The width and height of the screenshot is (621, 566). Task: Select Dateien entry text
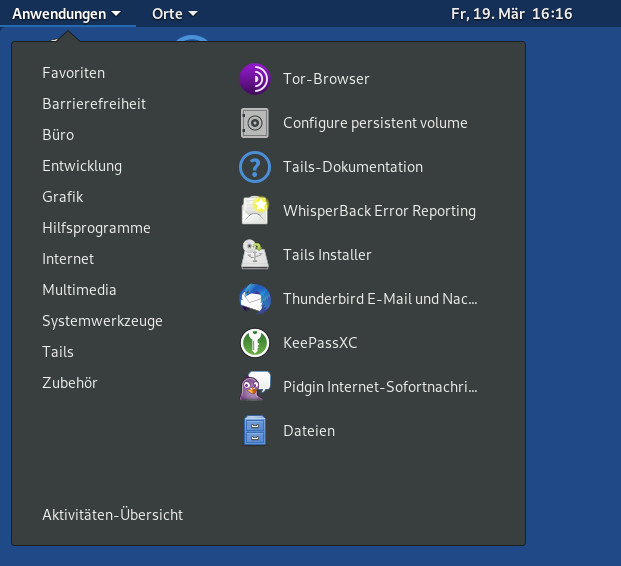point(309,431)
